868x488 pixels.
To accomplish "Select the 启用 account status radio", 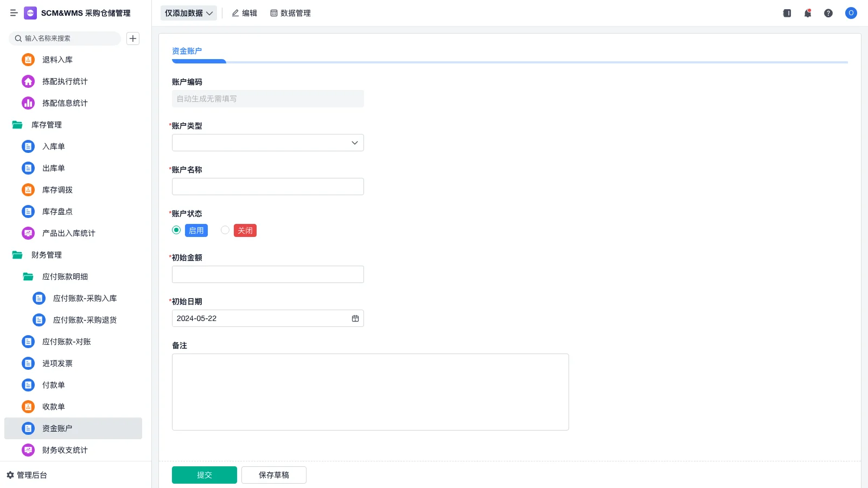I will (176, 230).
